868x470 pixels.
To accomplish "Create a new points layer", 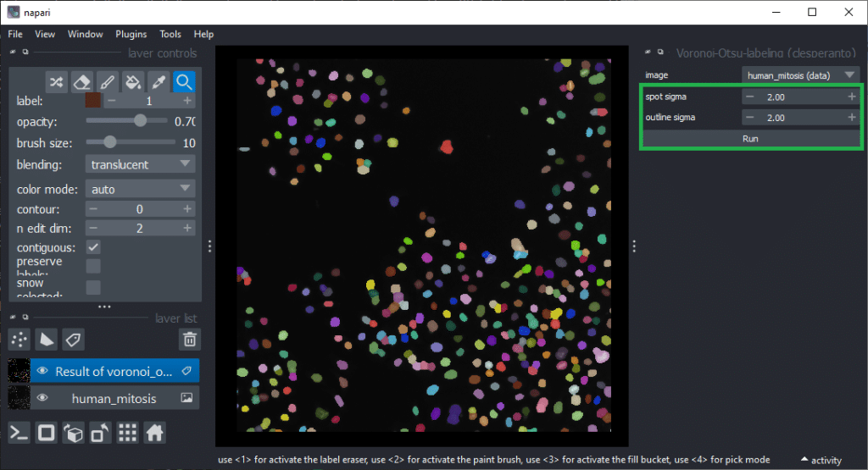I will pyautogui.click(x=19, y=340).
